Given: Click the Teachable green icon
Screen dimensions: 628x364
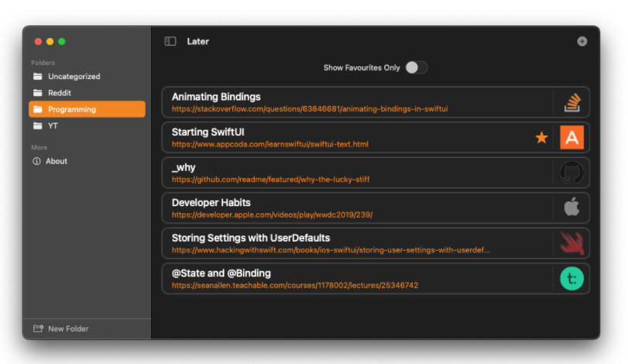Looking at the screenshot, I should coord(572,278).
